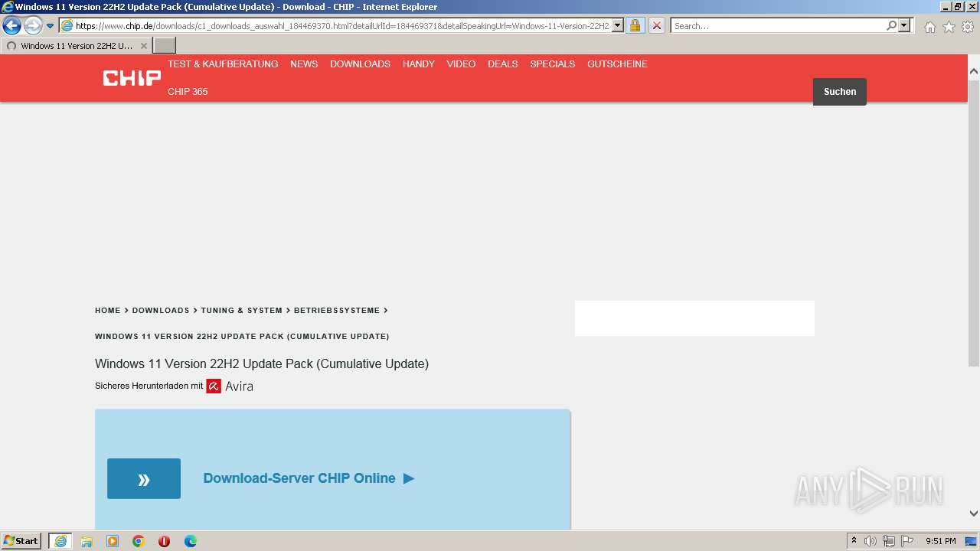
Task: Click Download-Server CHIP Online link
Action: (309, 478)
